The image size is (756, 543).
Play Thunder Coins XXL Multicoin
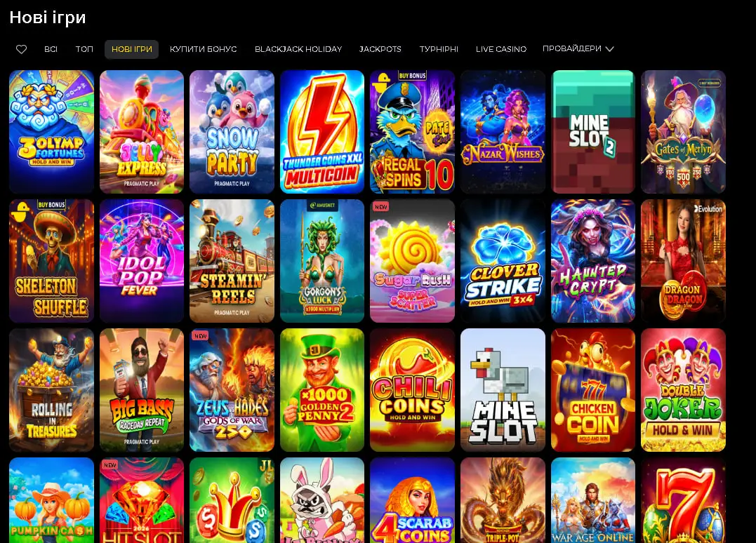[x=322, y=131]
